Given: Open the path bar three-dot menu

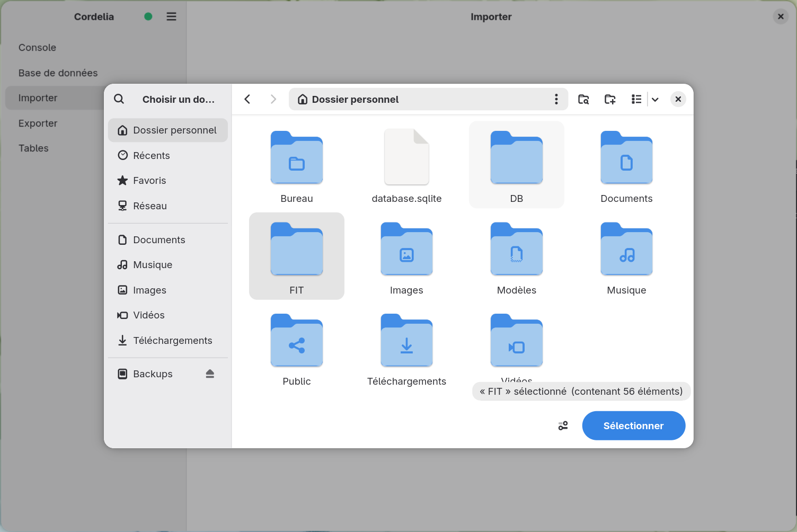Looking at the screenshot, I should tap(556, 99).
